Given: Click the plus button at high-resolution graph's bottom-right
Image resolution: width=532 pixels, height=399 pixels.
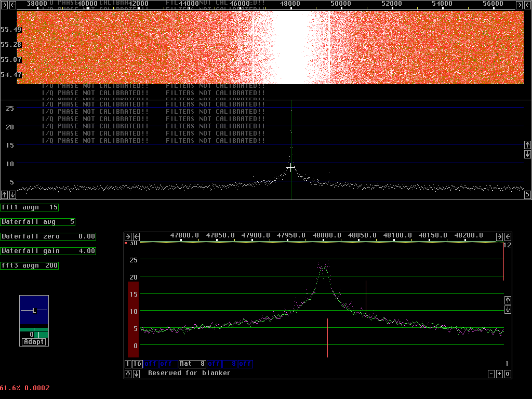Looking at the screenshot, I should click(499, 374).
